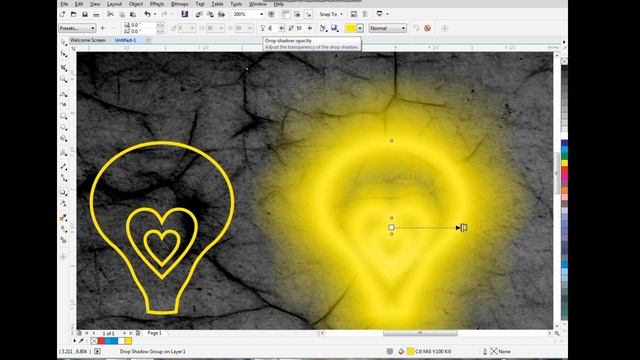The width and height of the screenshot is (640, 360).
Task: Open feathering direction flyout
Action: pos(324,28)
